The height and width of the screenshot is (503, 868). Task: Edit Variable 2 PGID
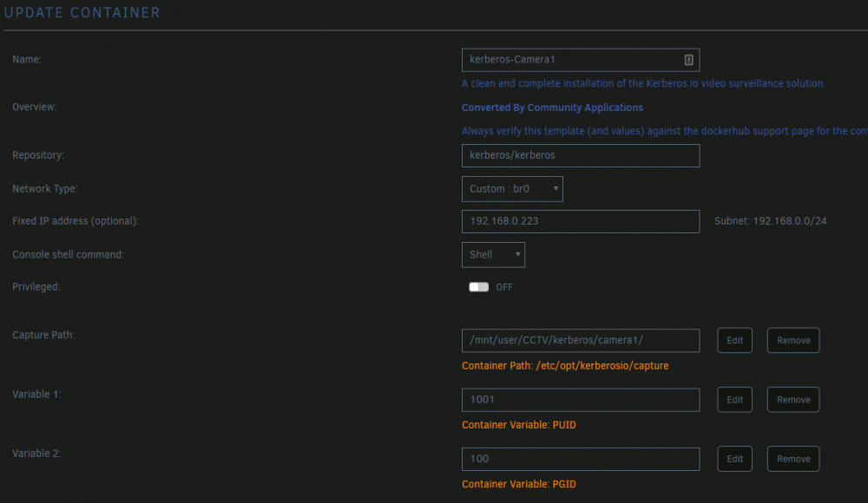(x=734, y=459)
